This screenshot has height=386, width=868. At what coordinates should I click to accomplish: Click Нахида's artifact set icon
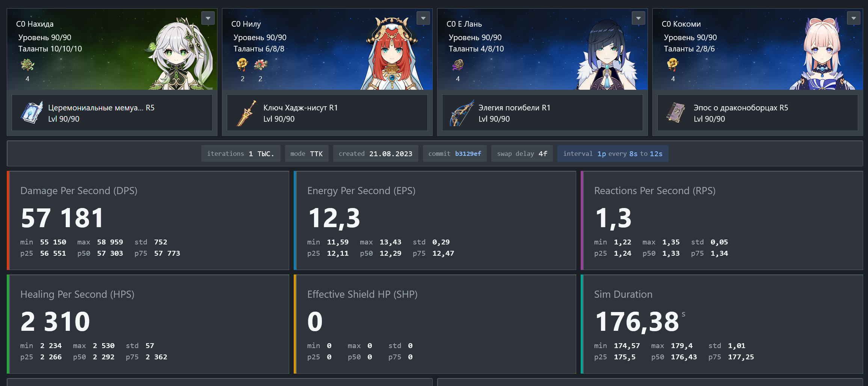pos(27,65)
